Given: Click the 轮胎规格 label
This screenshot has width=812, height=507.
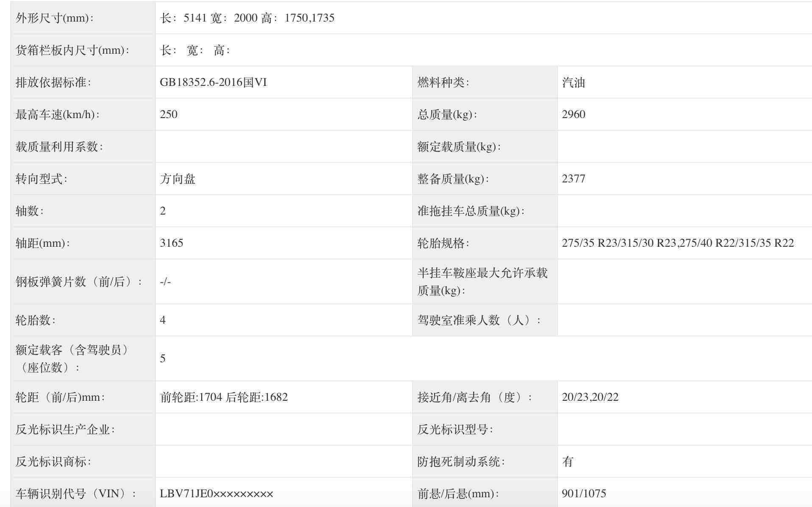Looking at the screenshot, I should 443,243.
